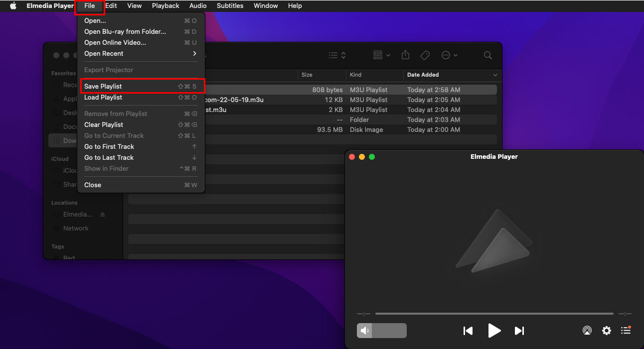This screenshot has width=644, height=349.
Task: Mute audio using the speaker icon
Action: click(x=365, y=331)
